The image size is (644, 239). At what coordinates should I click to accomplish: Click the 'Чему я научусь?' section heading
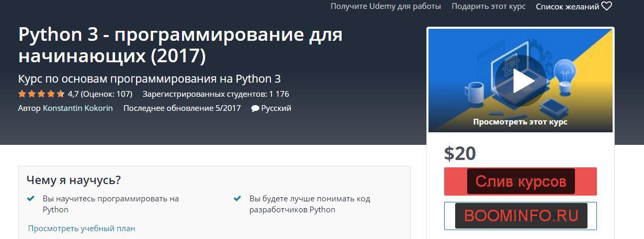tap(74, 180)
